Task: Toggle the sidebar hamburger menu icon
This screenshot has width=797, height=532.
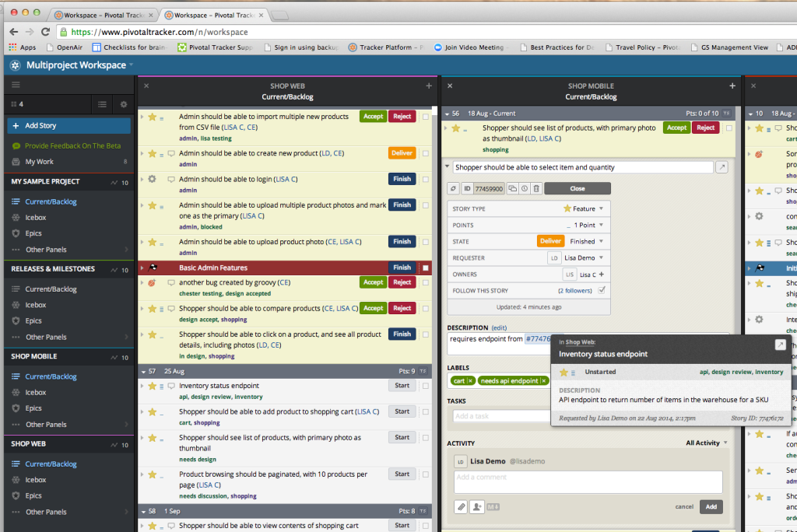Action: pos(16,85)
